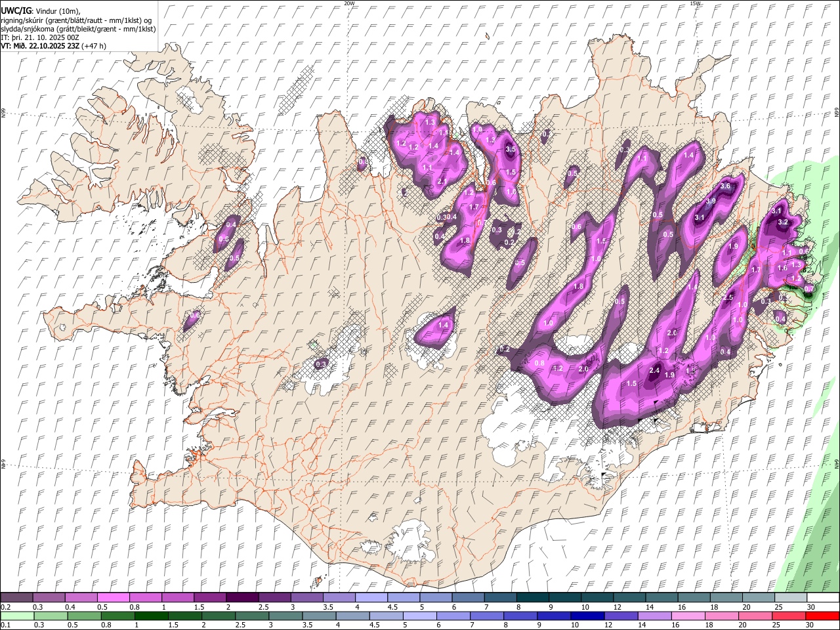
Task: Click the '14' label in the lower legend row
Action: pyautogui.click(x=642, y=625)
